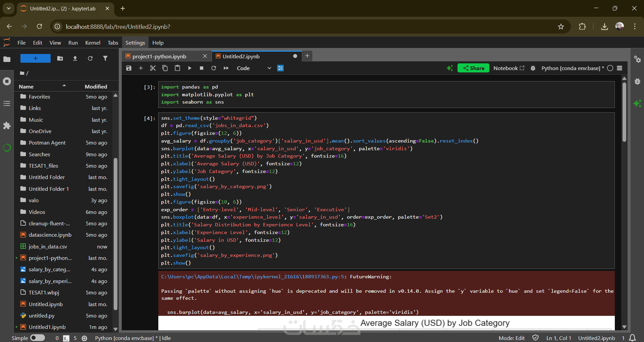Select the Python conda env:base kernel name
Screen dimensions: 644x342
coord(572,68)
